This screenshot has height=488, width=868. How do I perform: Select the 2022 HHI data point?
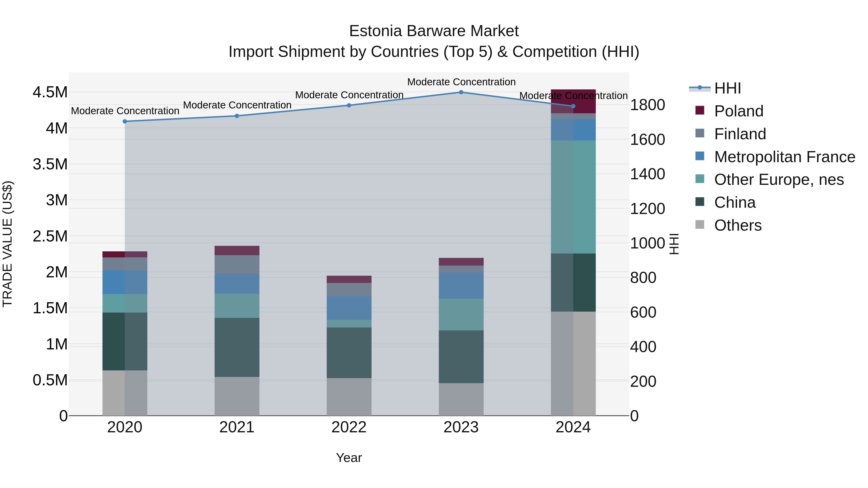pyautogui.click(x=349, y=105)
